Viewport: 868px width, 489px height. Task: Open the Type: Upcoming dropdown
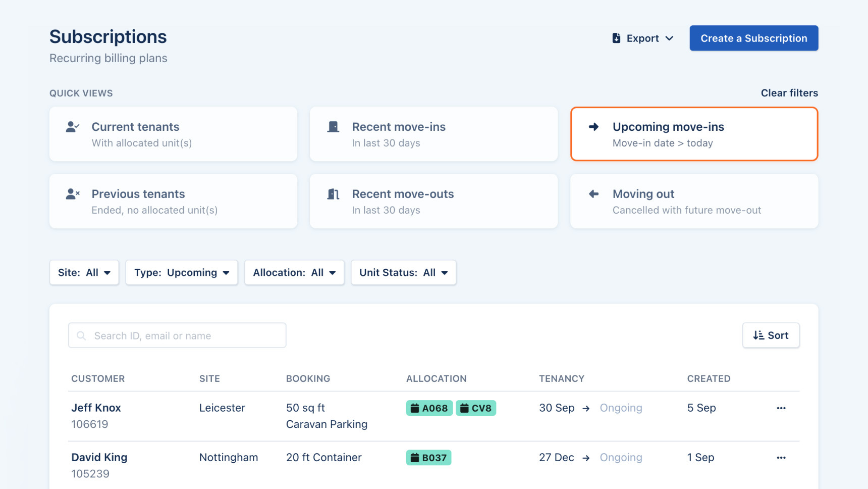[x=181, y=273]
